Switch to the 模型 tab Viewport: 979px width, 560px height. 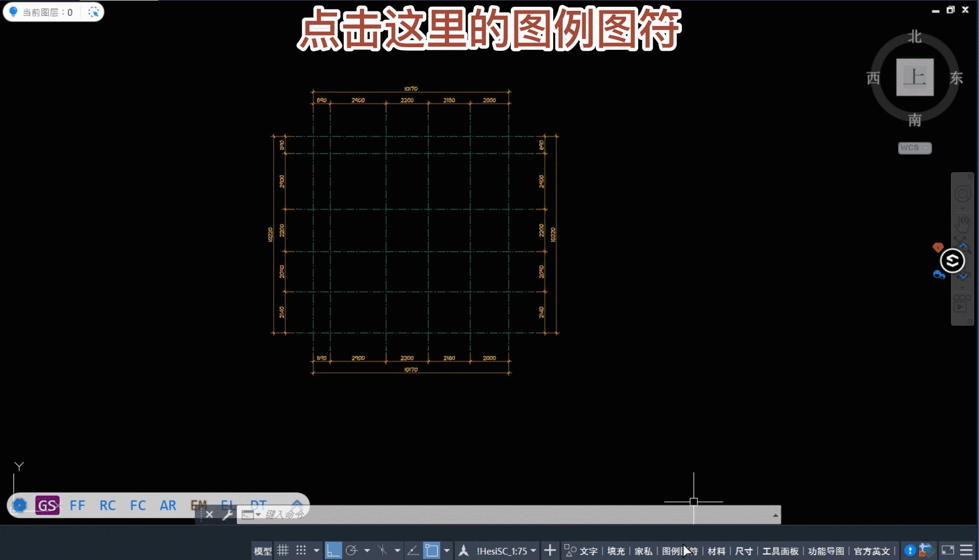[262, 550]
